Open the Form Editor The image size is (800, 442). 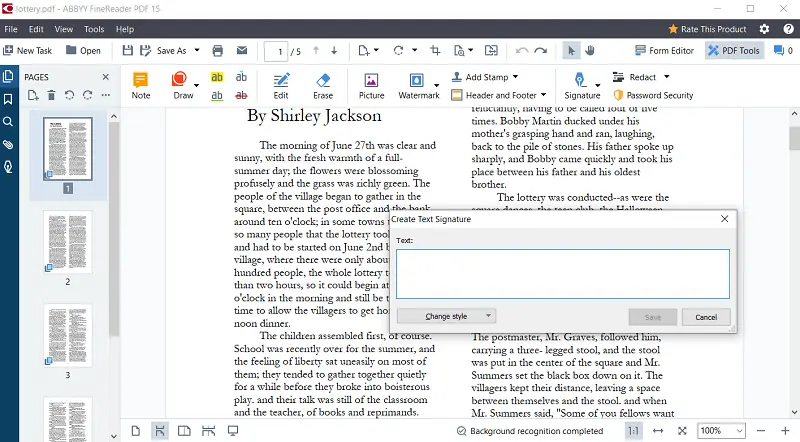(664, 51)
